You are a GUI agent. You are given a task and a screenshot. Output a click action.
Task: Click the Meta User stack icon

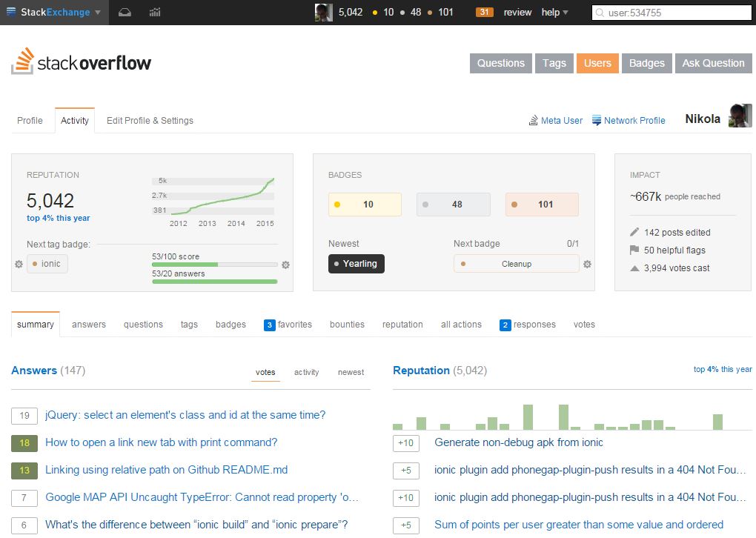(x=533, y=121)
